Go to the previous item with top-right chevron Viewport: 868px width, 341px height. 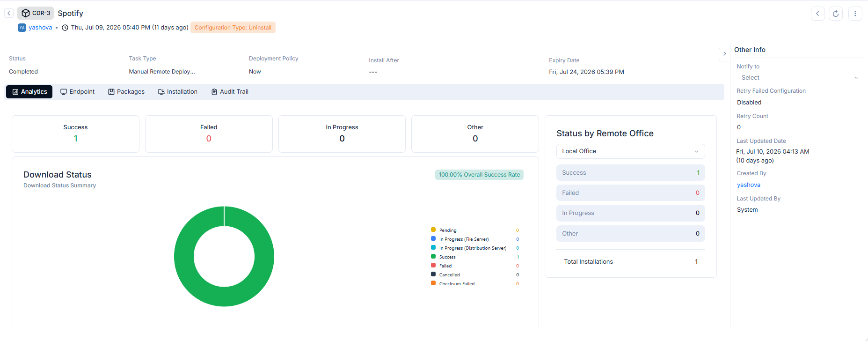(817, 14)
